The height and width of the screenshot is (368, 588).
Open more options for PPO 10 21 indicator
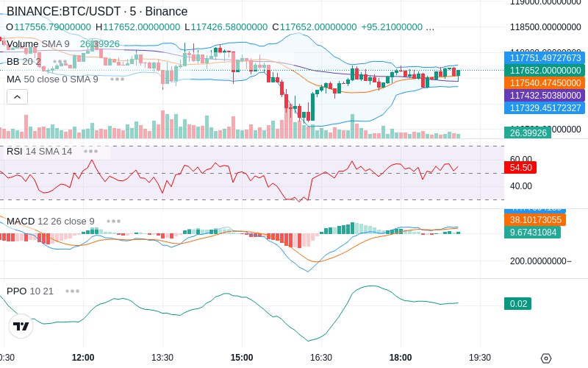[72, 291]
